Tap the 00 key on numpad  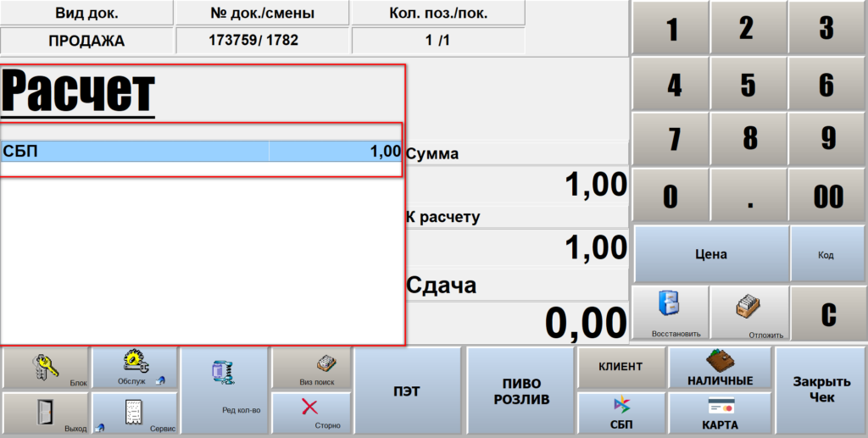pyautogui.click(x=827, y=196)
